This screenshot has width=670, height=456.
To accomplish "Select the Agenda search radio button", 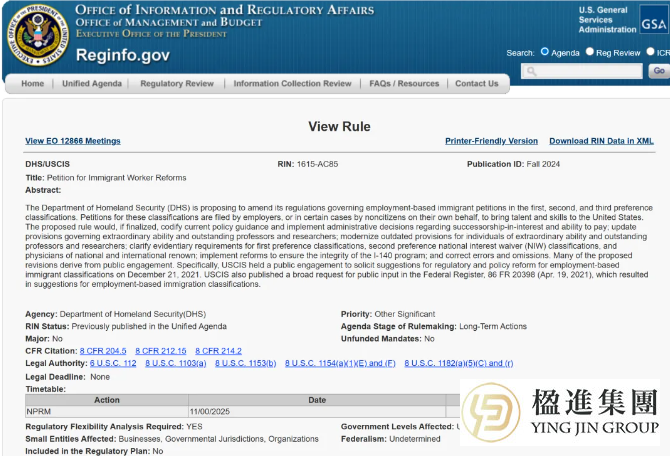I will click(x=545, y=52).
